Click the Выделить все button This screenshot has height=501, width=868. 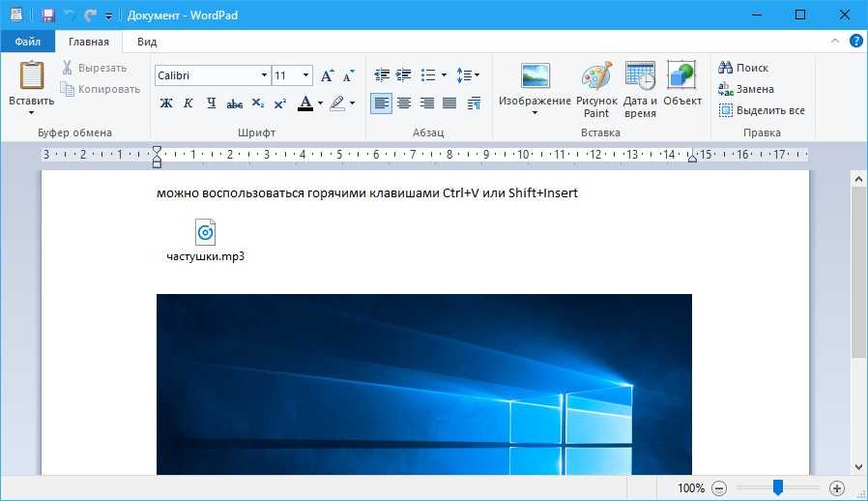click(762, 110)
